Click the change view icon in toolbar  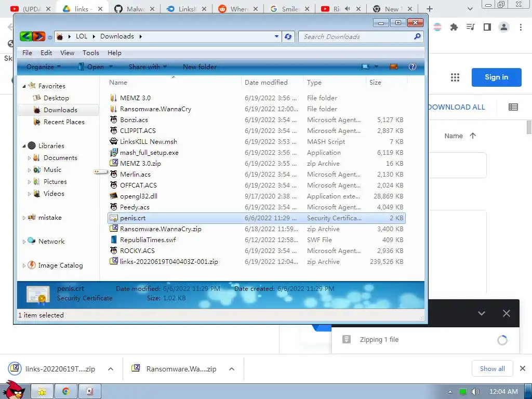point(365,66)
